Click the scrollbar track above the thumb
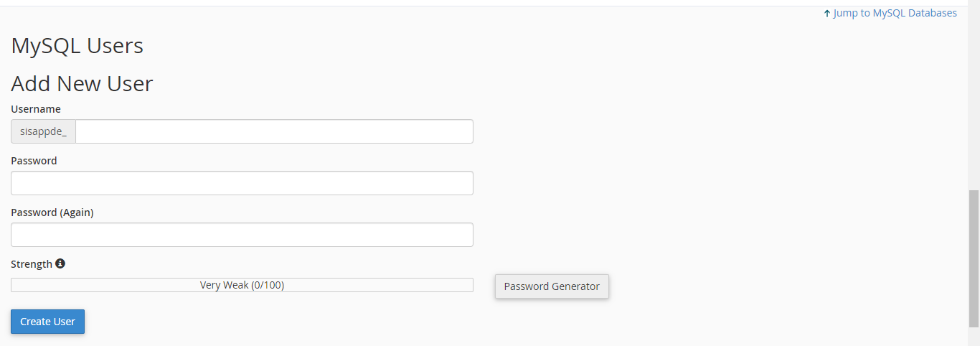The image size is (980, 346). click(974, 93)
